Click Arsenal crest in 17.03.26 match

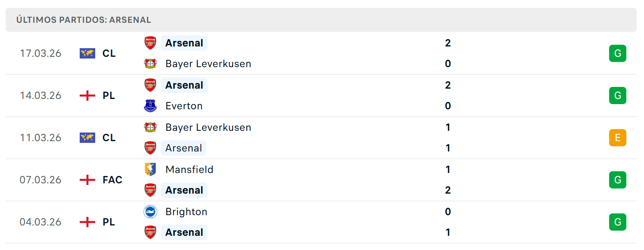150,43
